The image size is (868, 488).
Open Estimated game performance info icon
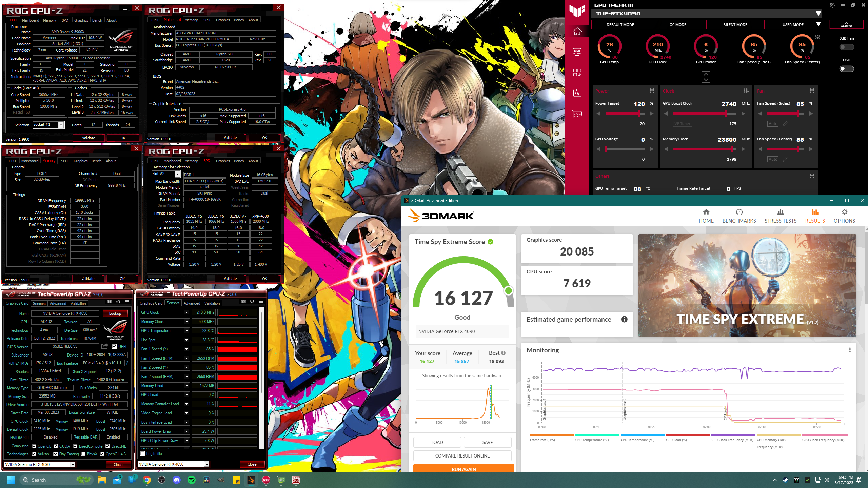tap(624, 319)
